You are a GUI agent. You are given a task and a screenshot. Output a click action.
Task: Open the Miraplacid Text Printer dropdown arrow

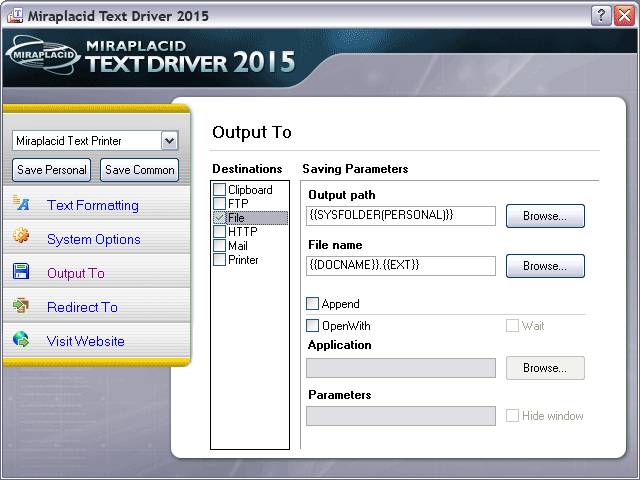coord(169,141)
